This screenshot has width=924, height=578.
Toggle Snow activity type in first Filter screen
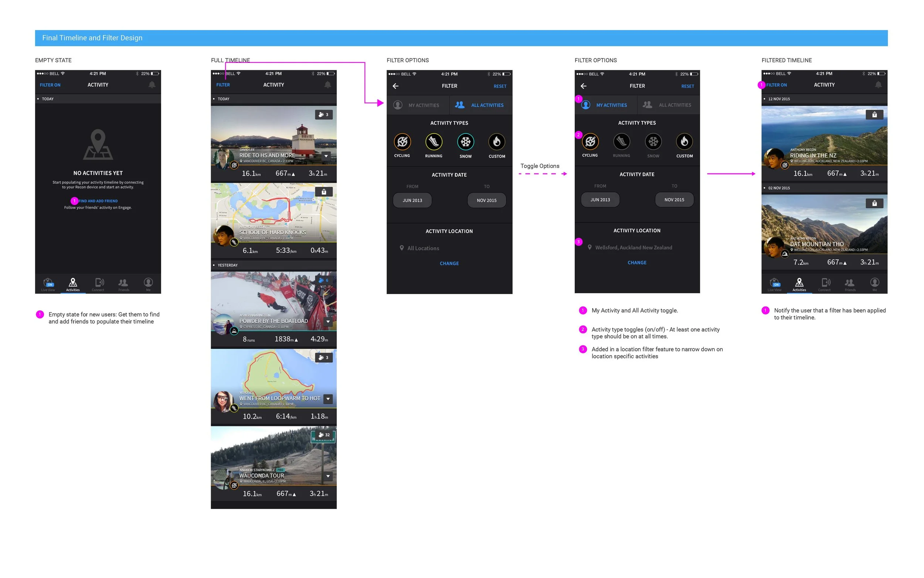tap(465, 142)
